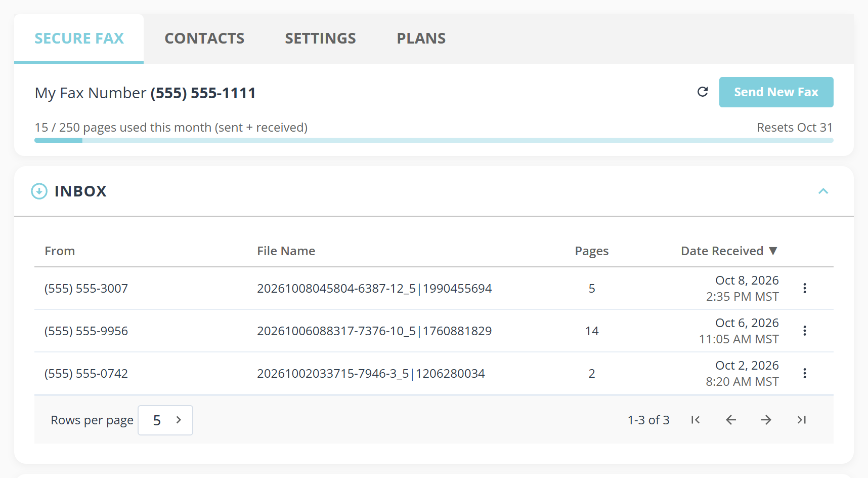
Task: Click the Pages column header
Action: point(592,251)
